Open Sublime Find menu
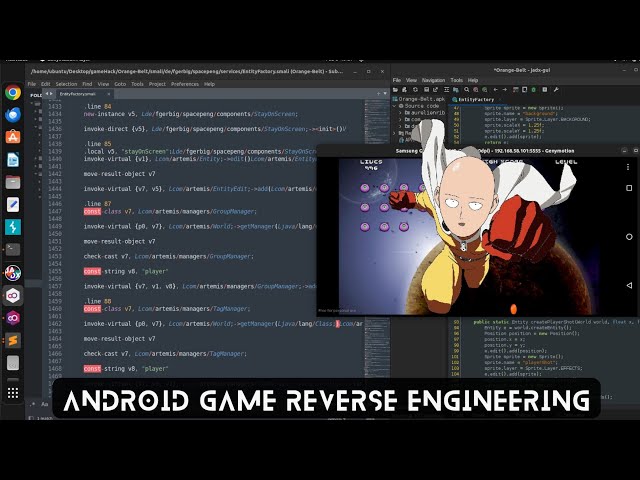 pyautogui.click(x=87, y=84)
